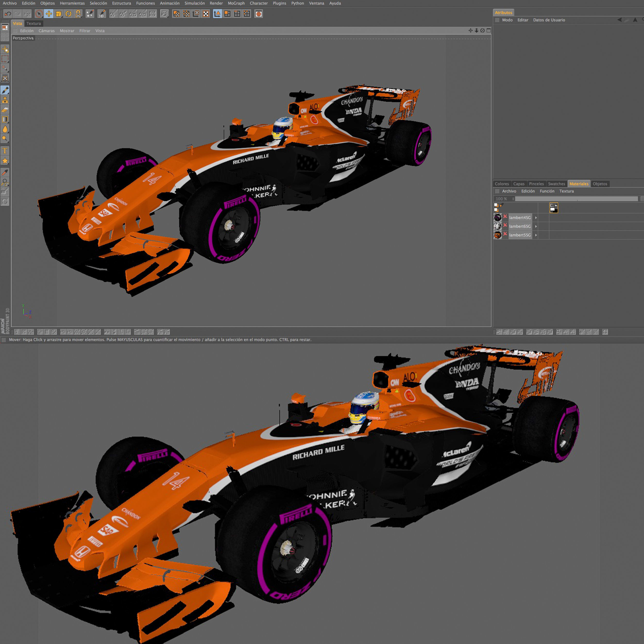Click the viewport move-camera cross icon

point(470,30)
